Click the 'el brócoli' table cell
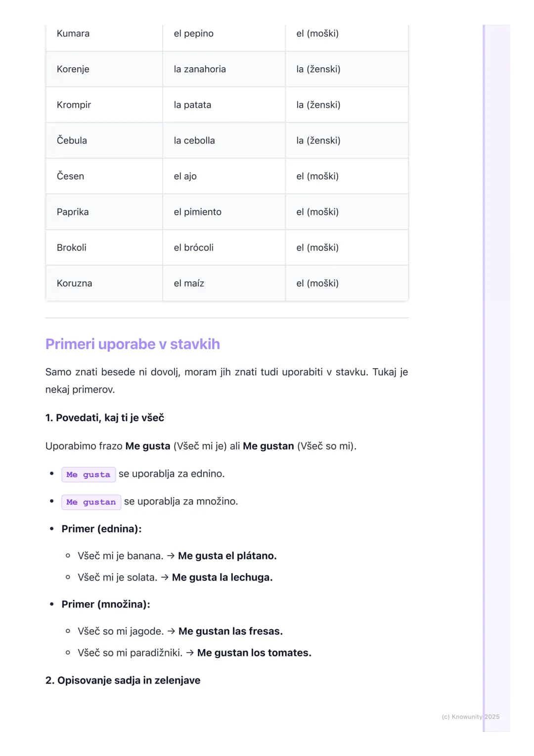Screen dimensions: 534x756 coord(224,247)
